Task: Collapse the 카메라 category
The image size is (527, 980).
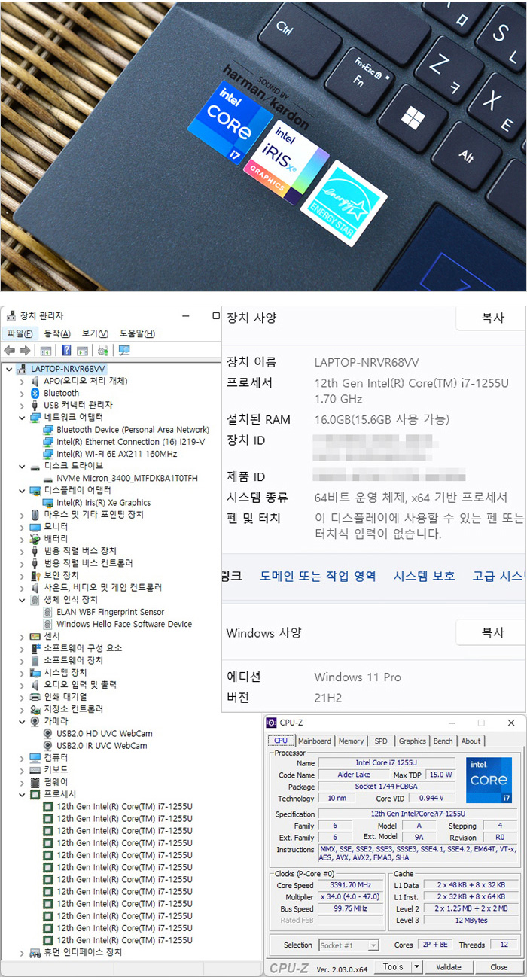Action: pos(23,721)
